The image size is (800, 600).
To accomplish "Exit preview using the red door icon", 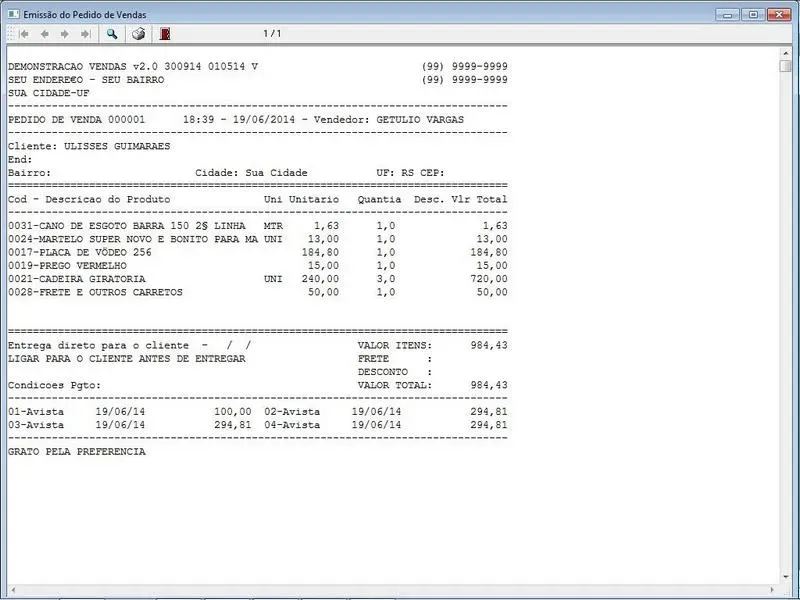I will [x=166, y=34].
